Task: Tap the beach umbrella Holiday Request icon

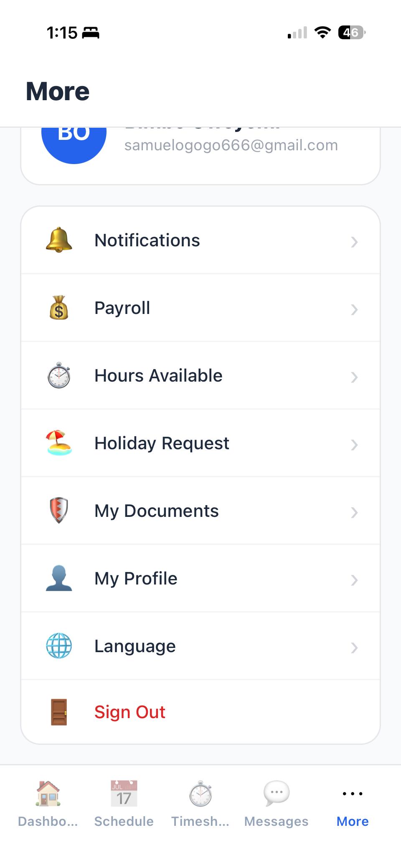Action: (x=59, y=443)
